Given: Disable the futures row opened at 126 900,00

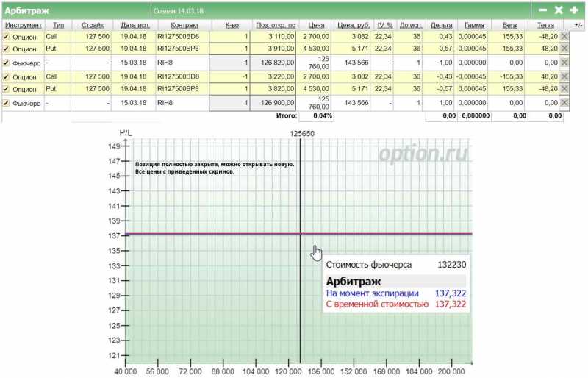Looking at the screenshot, I should [7, 103].
